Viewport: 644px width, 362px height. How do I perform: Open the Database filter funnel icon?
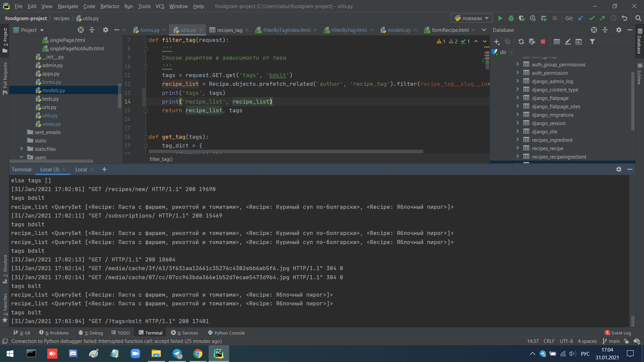[x=592, y=42]
